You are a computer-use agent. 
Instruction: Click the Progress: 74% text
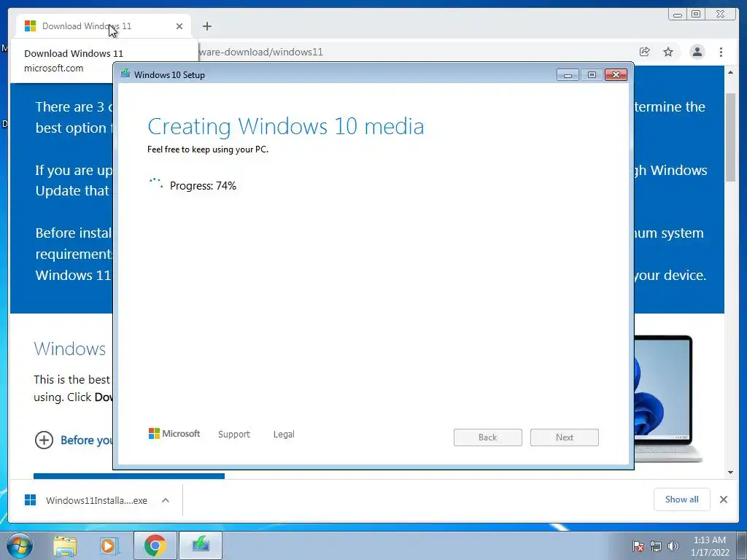(203, 186)
